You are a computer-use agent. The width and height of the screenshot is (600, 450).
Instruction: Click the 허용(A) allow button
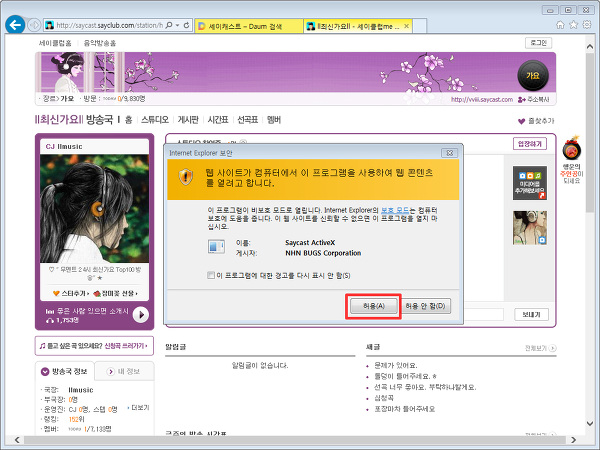click(x=373, y=306)
